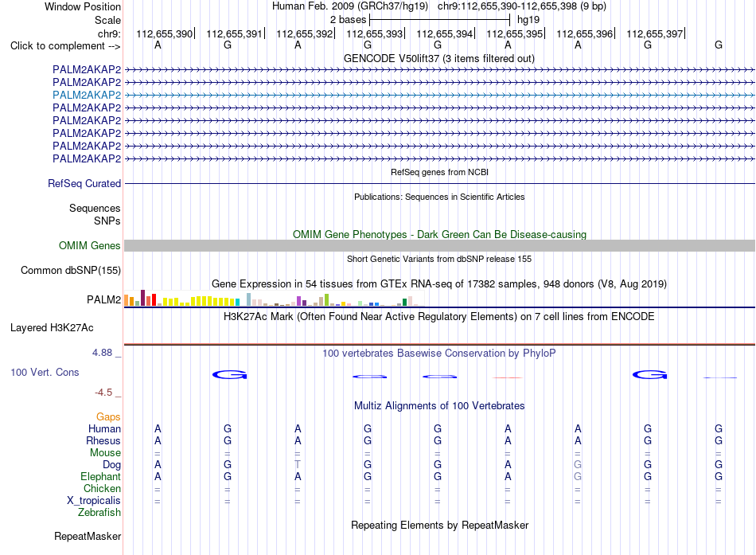Screen dimensions: 756x555
Task: Click the 'Click to complement -->' label
Action: point(65,46)
